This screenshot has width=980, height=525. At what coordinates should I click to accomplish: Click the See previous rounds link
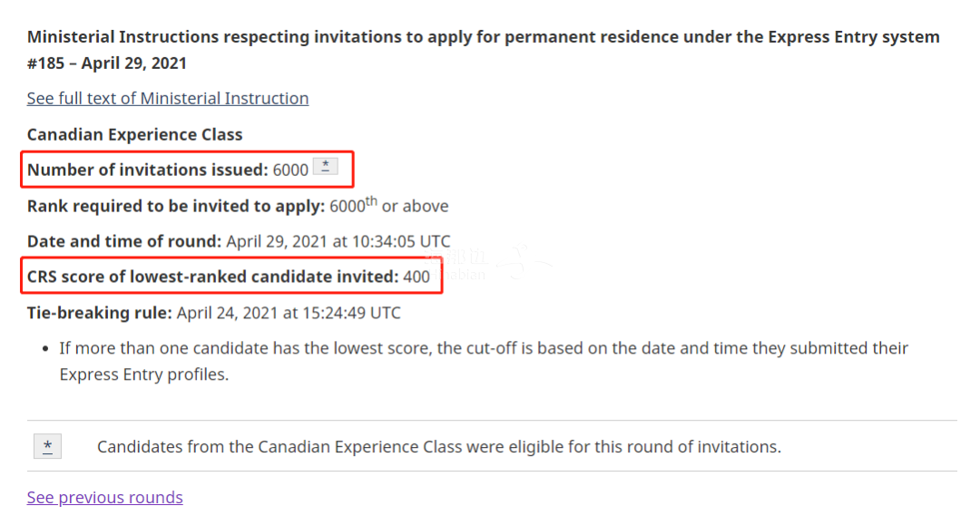tap(105, 498)
